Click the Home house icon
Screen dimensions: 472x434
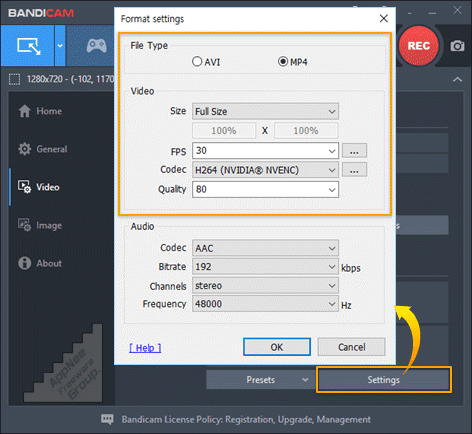tap(25, 111)
